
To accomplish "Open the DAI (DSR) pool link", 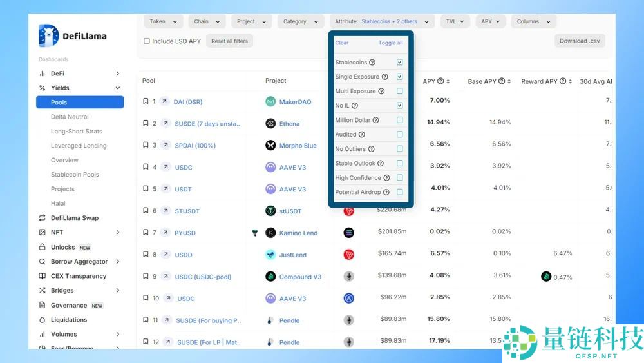I will click(187, 101).
